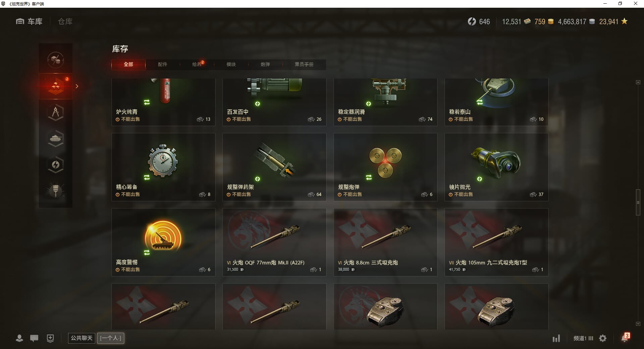Click the scroll down arrow of inventory list
The image size is (644, 349).
(638, 324)
